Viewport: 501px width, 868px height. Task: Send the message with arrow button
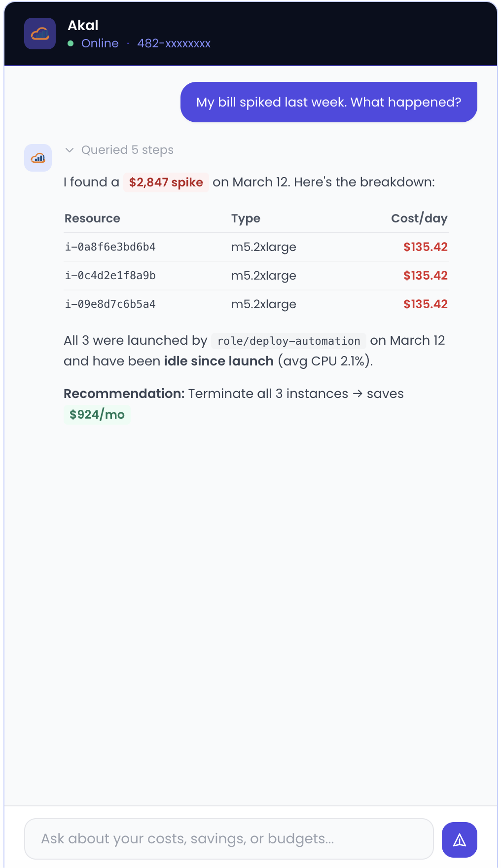[459, 840]
